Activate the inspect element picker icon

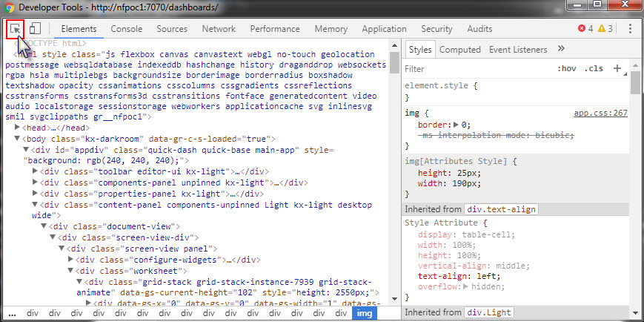click(15, 29)
